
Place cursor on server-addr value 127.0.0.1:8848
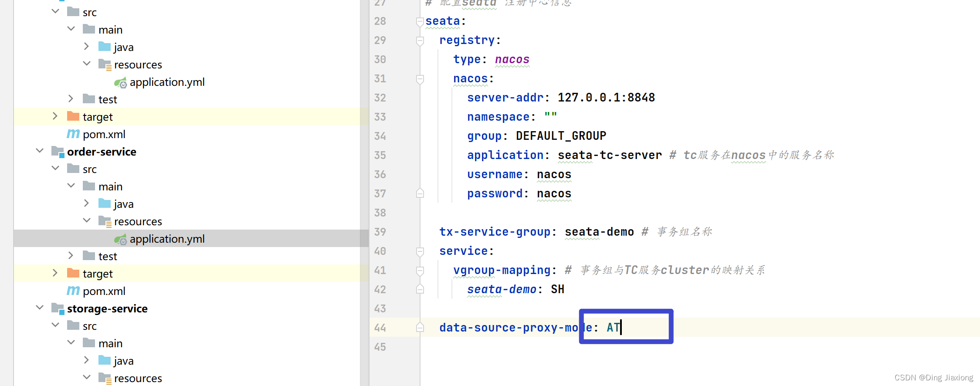click(606, 98)
